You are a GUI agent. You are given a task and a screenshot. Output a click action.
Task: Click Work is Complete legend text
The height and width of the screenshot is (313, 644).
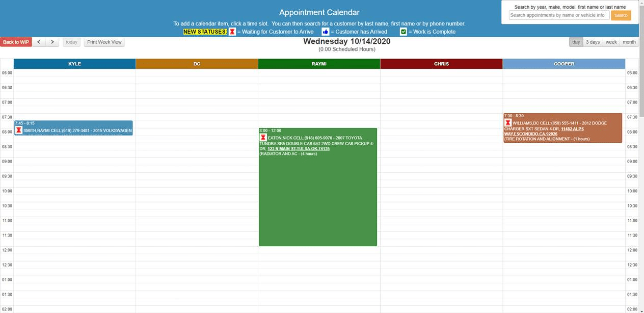pos(432,32)
